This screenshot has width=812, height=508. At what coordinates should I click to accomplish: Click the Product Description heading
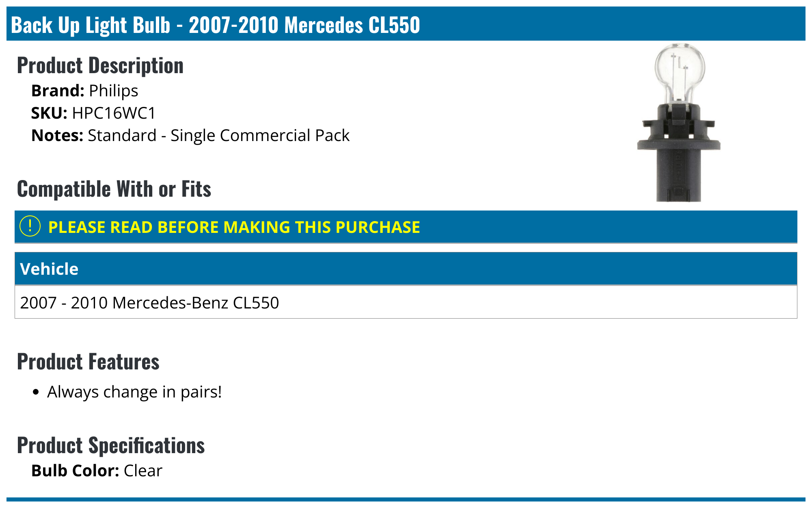100,65
